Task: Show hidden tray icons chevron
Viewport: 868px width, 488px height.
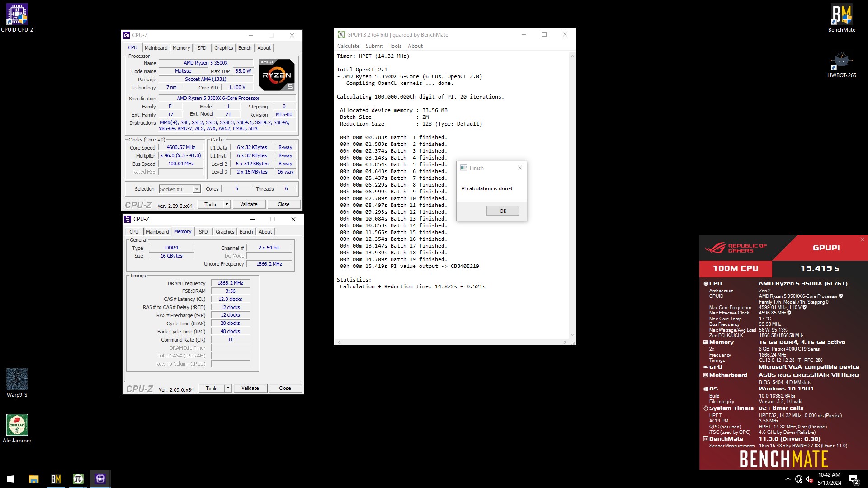Action: click(788, 479)
